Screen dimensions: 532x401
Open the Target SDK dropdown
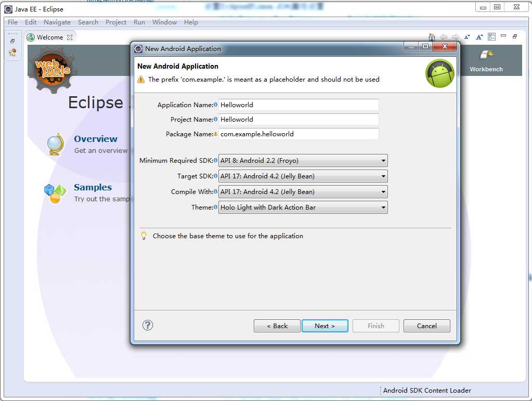tap(303, 176)
